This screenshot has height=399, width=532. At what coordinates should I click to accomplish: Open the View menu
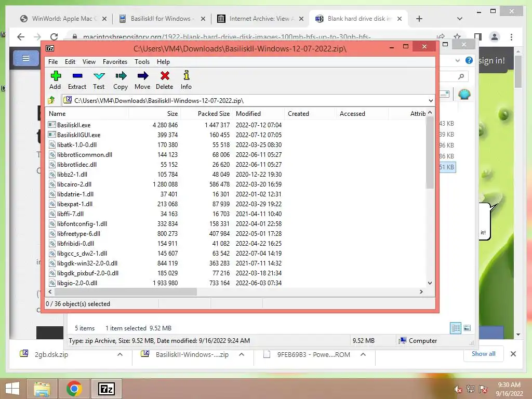89,62
